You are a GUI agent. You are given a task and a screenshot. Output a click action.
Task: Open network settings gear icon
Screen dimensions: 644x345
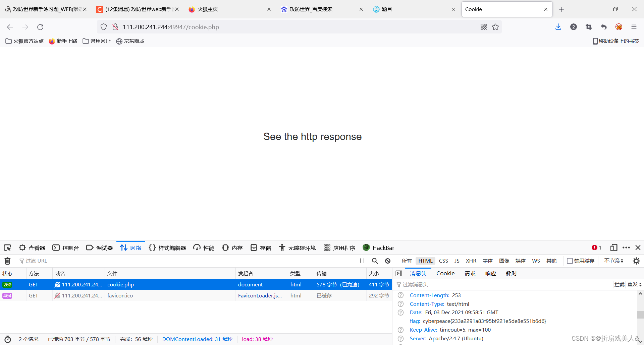(636, 261)
